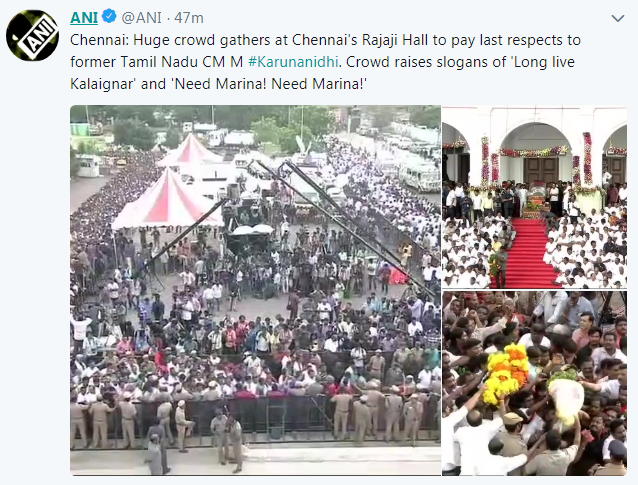Open the 47m timestamp permalink
Screen dimensions: 638x485
point(189,18)
